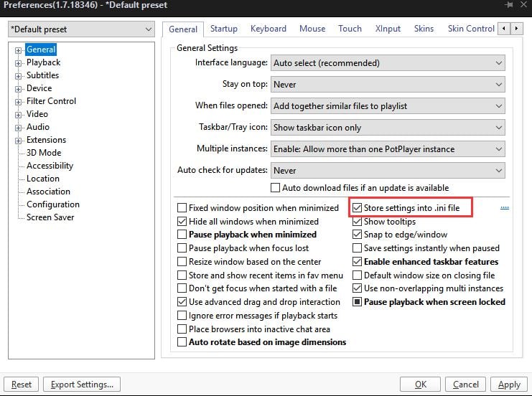Select Screen Saver in the tree
This screenshot has width=532, height=396.
(x=50, y=217)
